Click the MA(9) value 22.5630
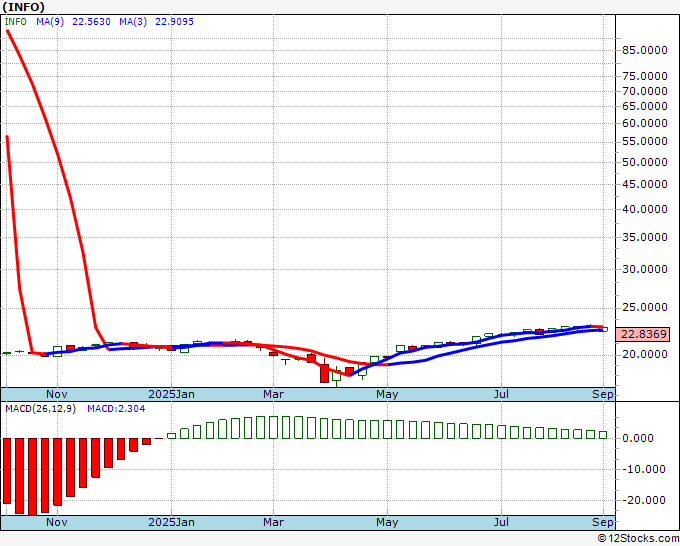 pos(91,22)
